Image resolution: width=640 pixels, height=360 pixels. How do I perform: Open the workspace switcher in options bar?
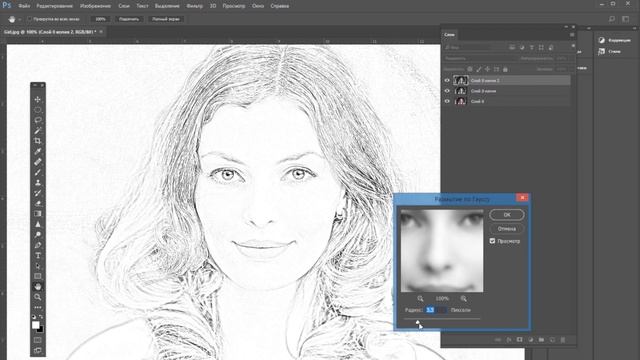pyautogui.click(x=626, y=19)
